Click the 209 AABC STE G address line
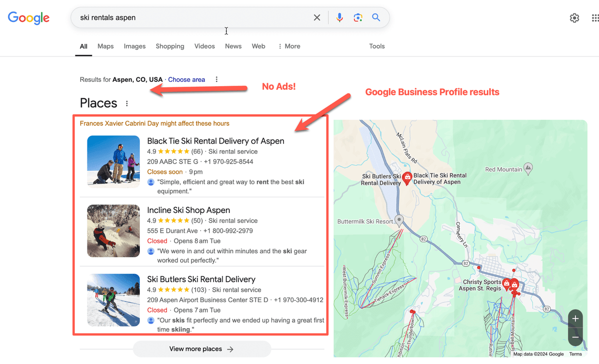 click(173, 162)
